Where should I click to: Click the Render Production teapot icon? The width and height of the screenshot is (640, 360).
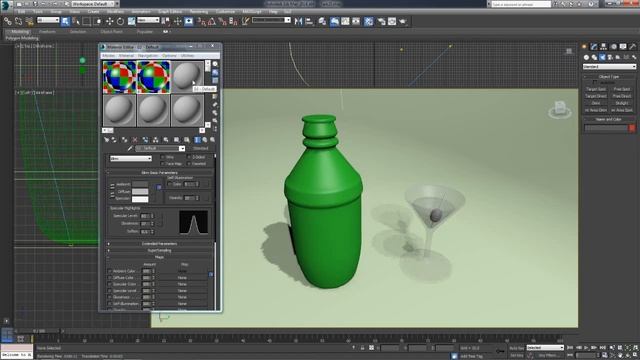(403, 21)
